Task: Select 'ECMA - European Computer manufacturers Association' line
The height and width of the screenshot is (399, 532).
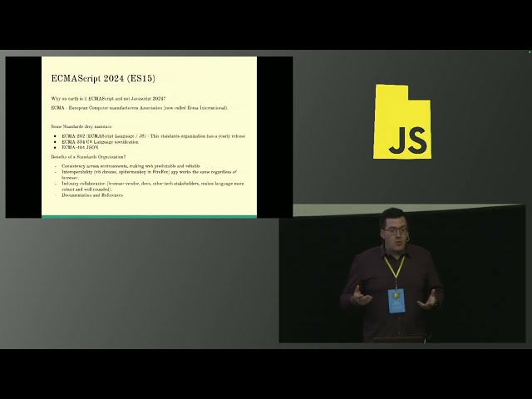Action: click(x=140, y=108)
